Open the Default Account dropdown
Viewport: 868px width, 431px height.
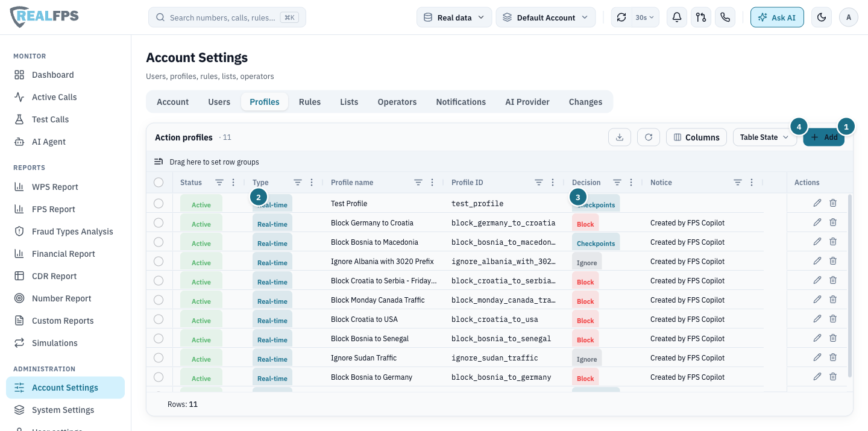pyautogui.click(x=546, y=17)
